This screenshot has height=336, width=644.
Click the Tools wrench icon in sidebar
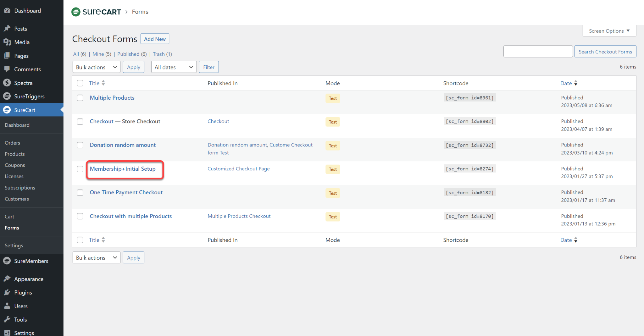pos(7,319)
